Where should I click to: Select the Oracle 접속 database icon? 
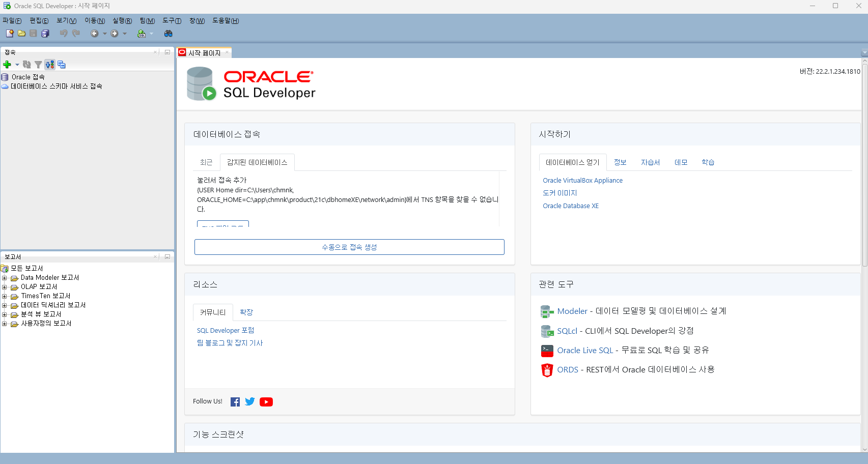pos(5,77)
